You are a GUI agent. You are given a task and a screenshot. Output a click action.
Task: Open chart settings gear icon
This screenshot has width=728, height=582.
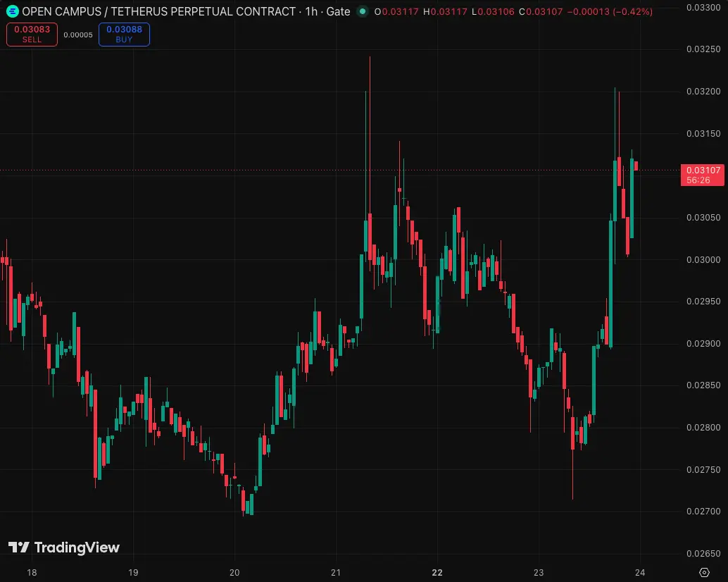coord(704,572)
